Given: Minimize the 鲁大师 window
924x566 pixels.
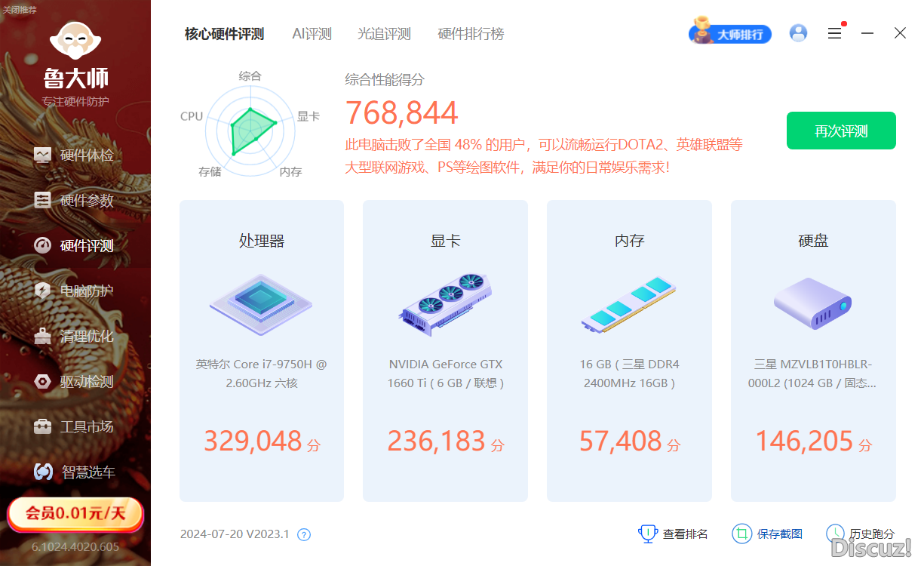Looking at the screenshot, I should [867, 33].
